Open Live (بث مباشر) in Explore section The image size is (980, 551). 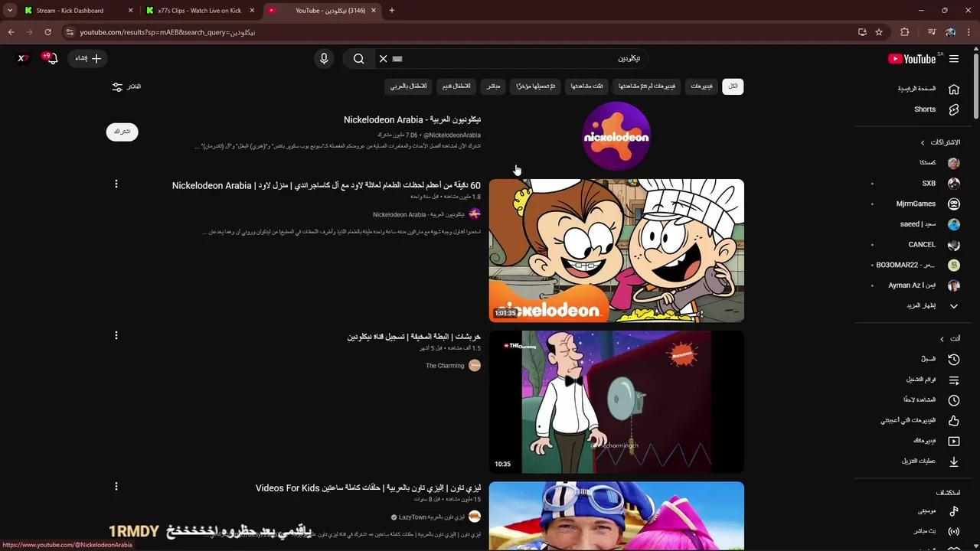[936, 531]
